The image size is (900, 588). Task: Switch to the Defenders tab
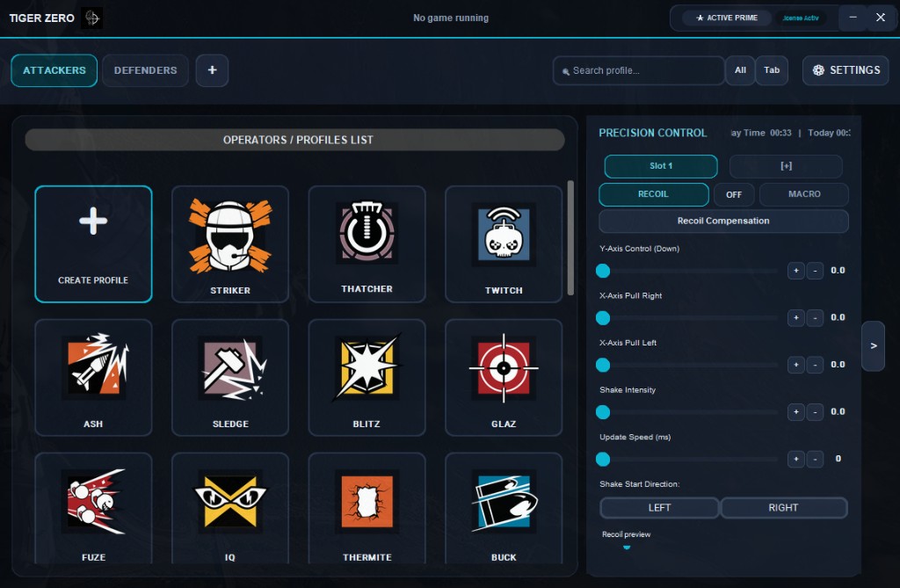point(145,70)
